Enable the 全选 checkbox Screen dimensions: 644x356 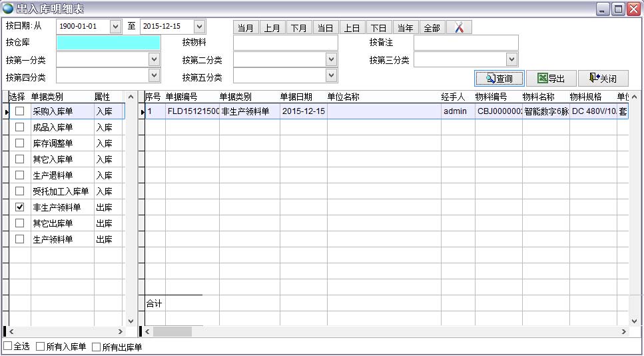(8, 347)
